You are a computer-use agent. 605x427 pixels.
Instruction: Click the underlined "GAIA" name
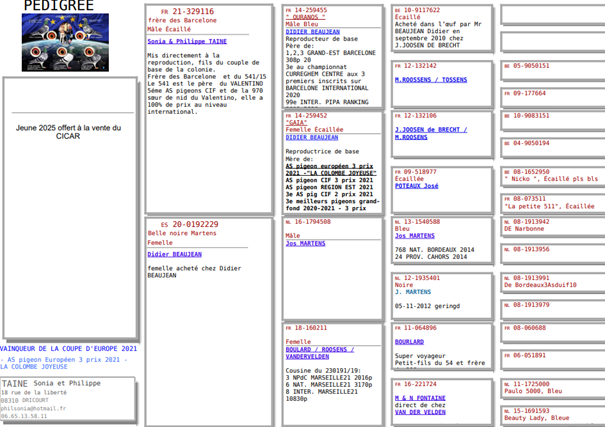(x=296, y=123)
